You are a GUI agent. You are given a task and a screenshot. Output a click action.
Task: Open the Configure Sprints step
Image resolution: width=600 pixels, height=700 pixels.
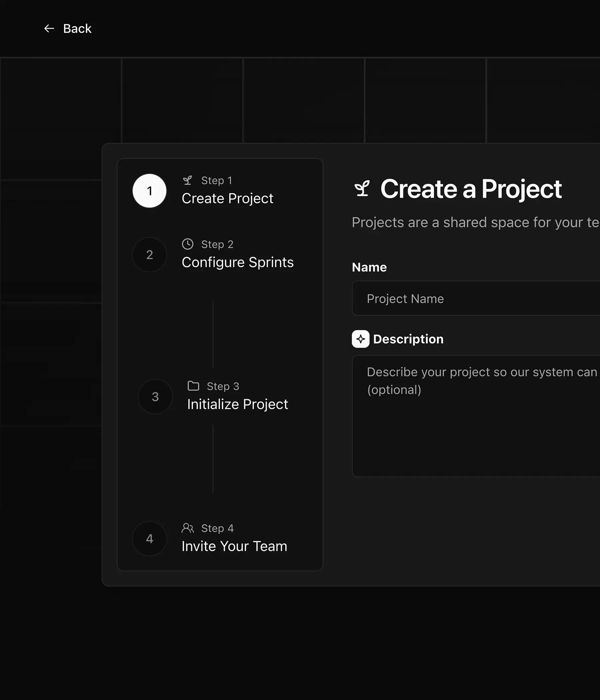(x=237, y=263)
